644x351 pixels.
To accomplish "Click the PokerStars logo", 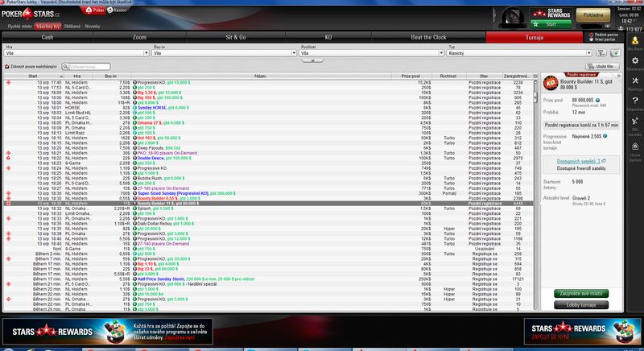I will (x=31, y=14).
